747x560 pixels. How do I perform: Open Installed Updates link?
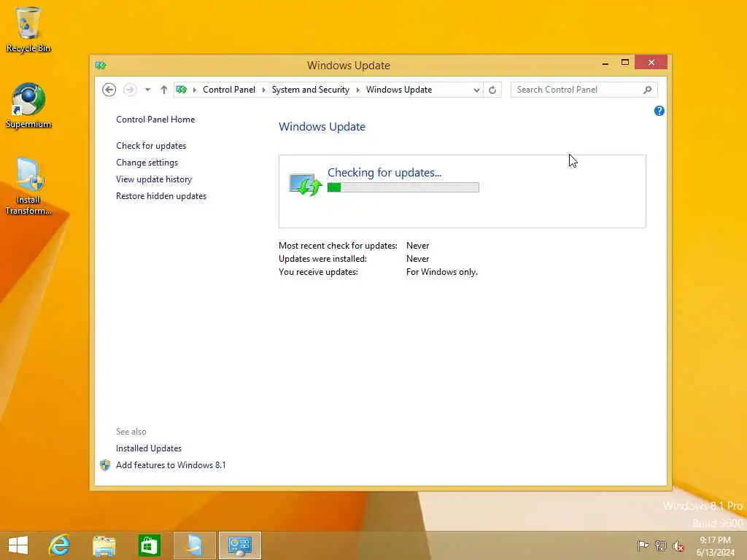[x=149, y=448]
